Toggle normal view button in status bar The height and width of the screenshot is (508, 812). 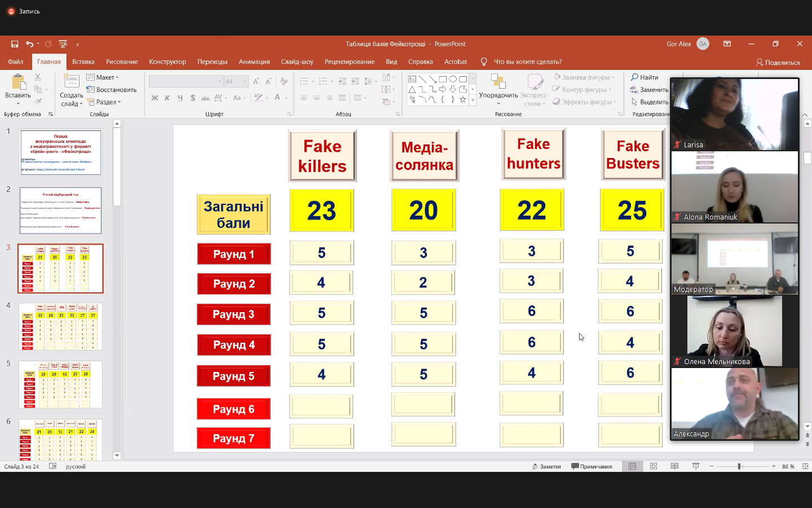click(633, 466)
